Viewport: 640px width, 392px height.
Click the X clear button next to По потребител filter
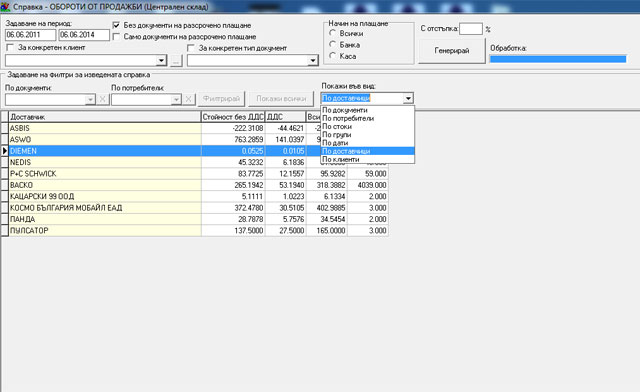(189, 99)
